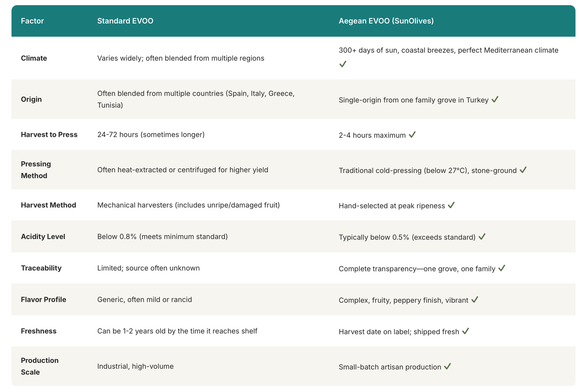Image resolution: width=579 pixels, height=392 pixels.
Task: Click the checkmark after the Turkey grove text
Action: (x=495, y=100)
